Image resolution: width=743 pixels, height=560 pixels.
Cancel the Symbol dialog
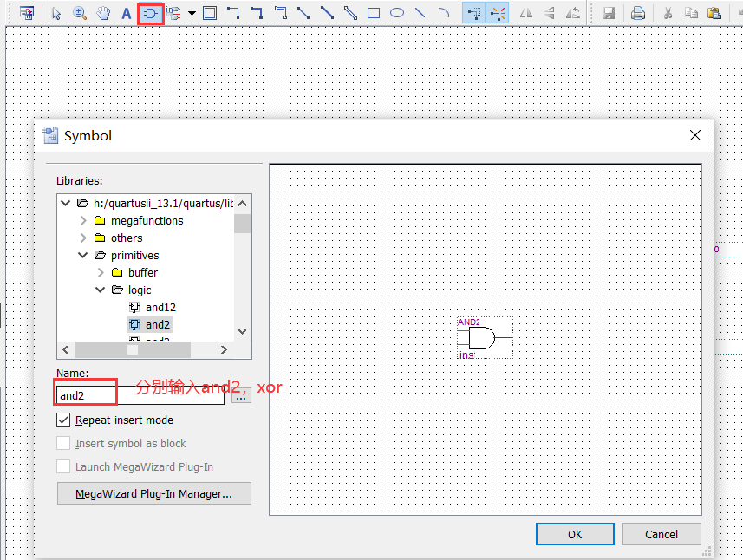[662, 534]
